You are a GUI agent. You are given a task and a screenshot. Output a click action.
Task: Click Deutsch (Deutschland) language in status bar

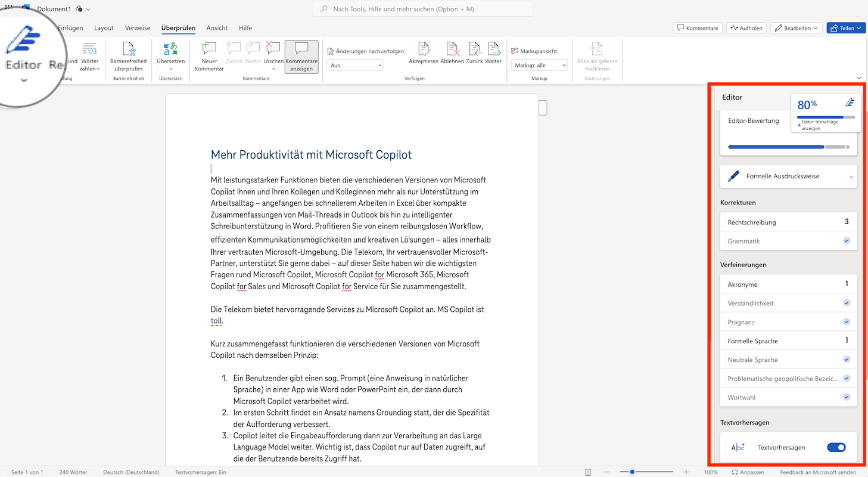tap(131, 472)
